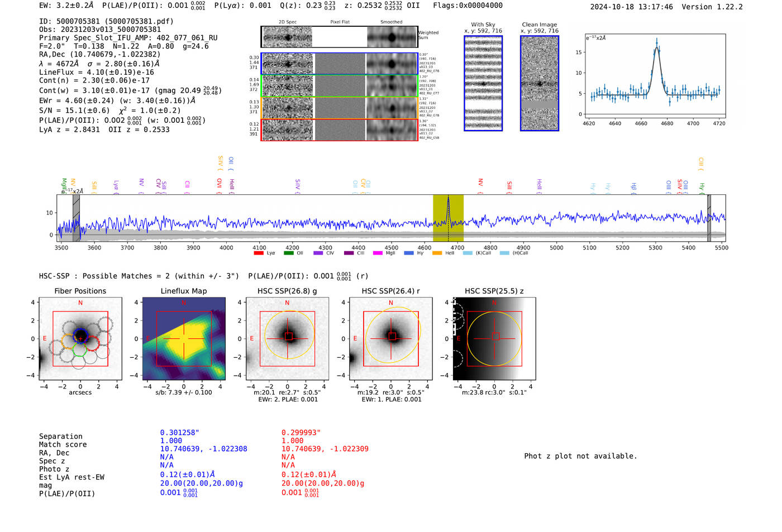The height and width of the screenshot is (532, 782).
Task: Click the hatched gray band near 3550Å
Action: pos(77,218)
